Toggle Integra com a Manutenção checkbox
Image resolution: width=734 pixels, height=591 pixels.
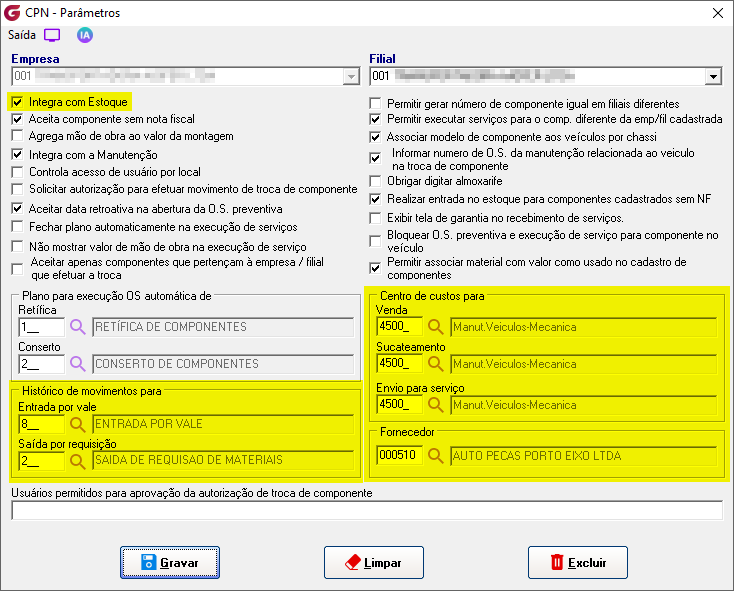point(17,154)
